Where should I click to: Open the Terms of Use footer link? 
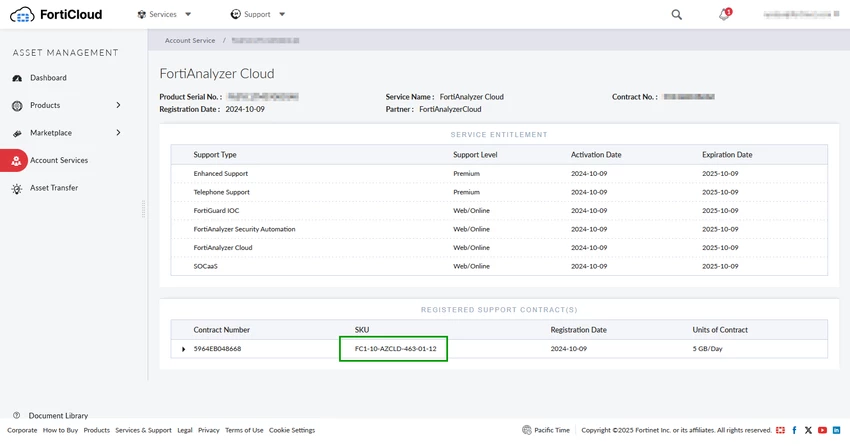[x=244, y=430]
